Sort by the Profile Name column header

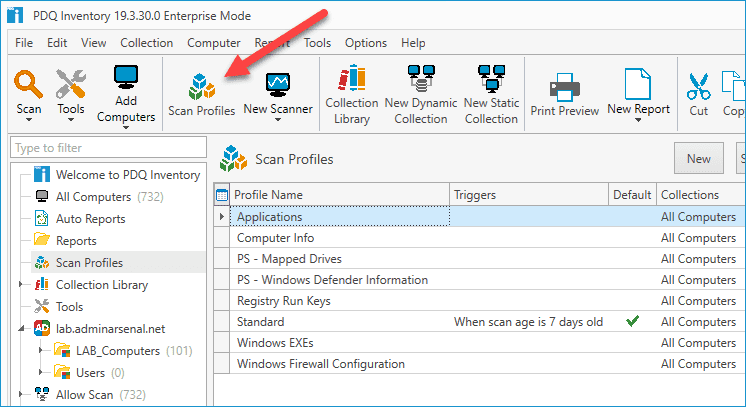pos(339,195)
